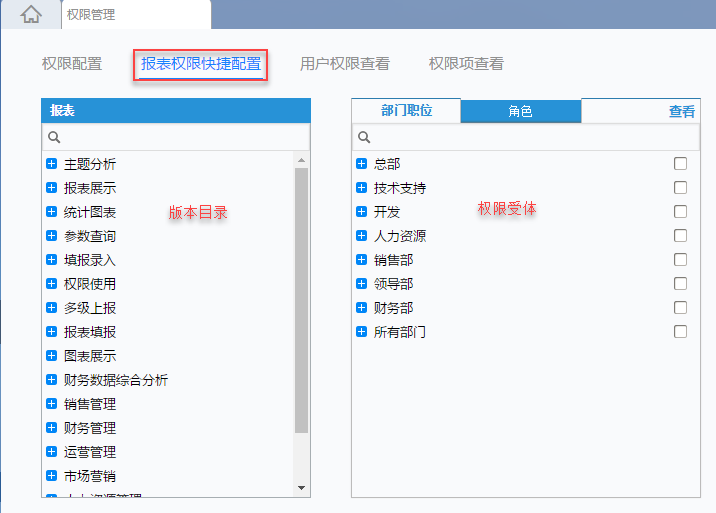
Task: Expand the 所有部门 node
Action: pos(362,332)
